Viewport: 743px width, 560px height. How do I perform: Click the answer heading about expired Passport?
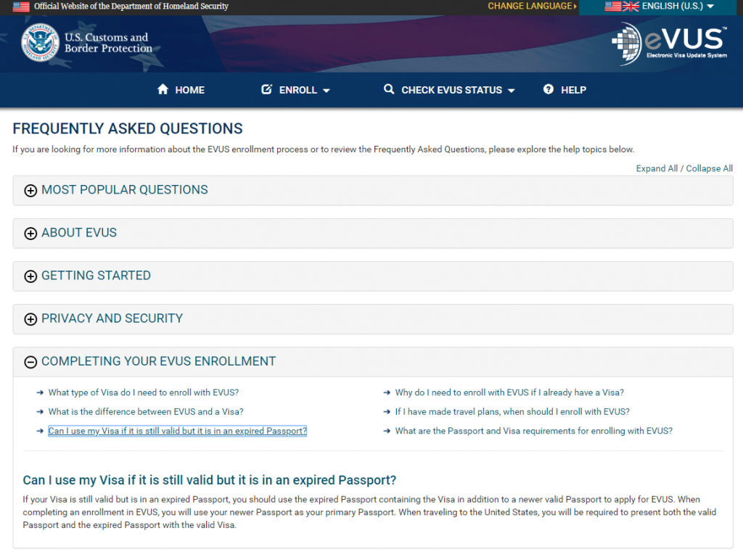point(210,480)
